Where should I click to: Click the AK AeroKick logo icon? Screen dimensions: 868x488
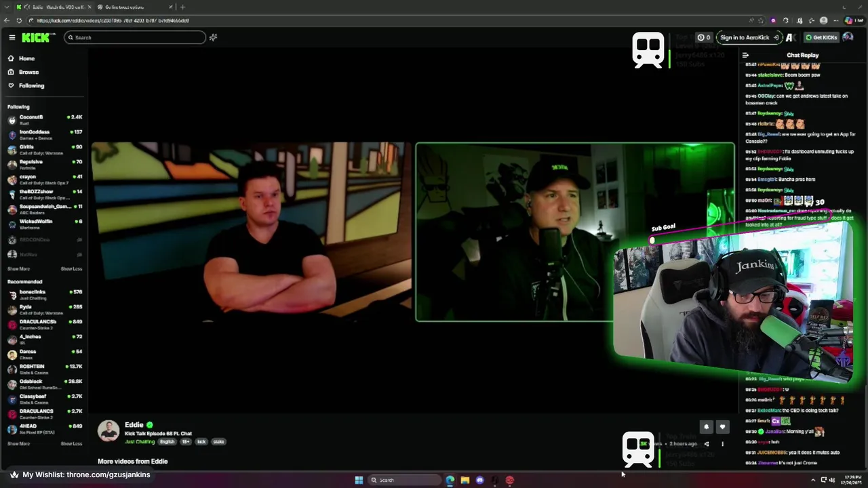click(x=790, y=37)
